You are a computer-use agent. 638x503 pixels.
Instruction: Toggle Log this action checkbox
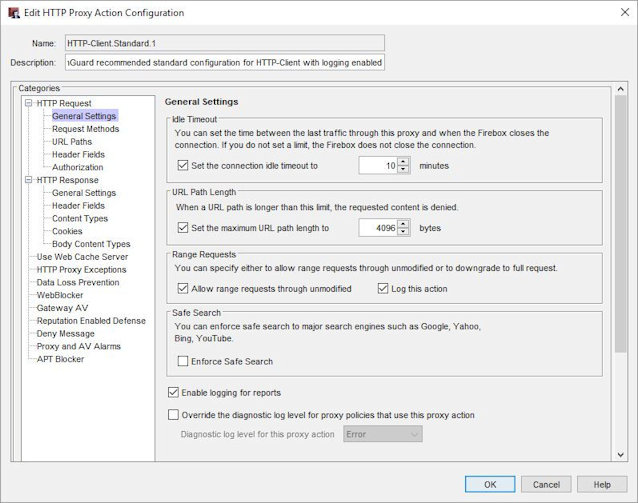pyautogui.click(x=383, y=289)
